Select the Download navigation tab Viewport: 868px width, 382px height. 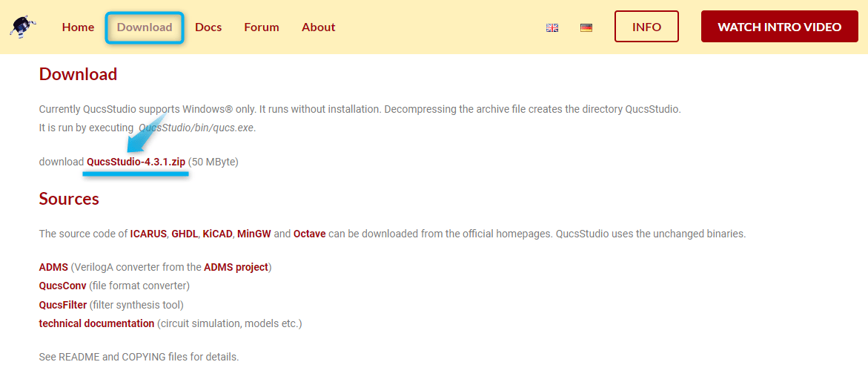coord(145,27)
